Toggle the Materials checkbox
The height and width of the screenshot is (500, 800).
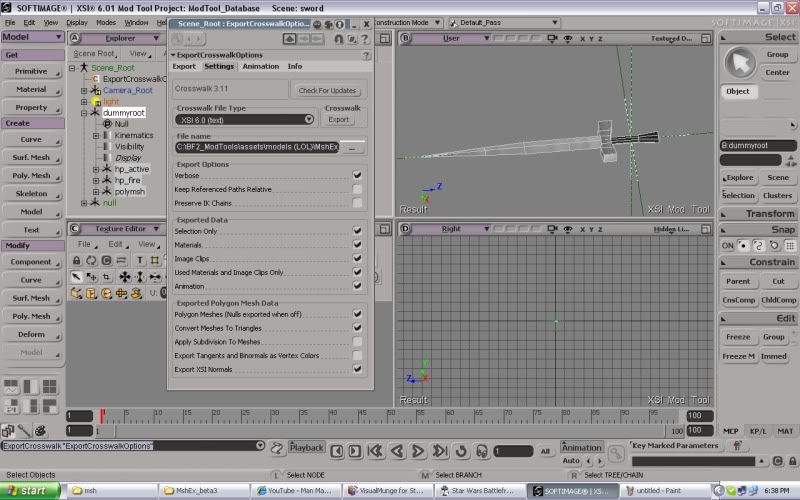(x=357, y=244)
